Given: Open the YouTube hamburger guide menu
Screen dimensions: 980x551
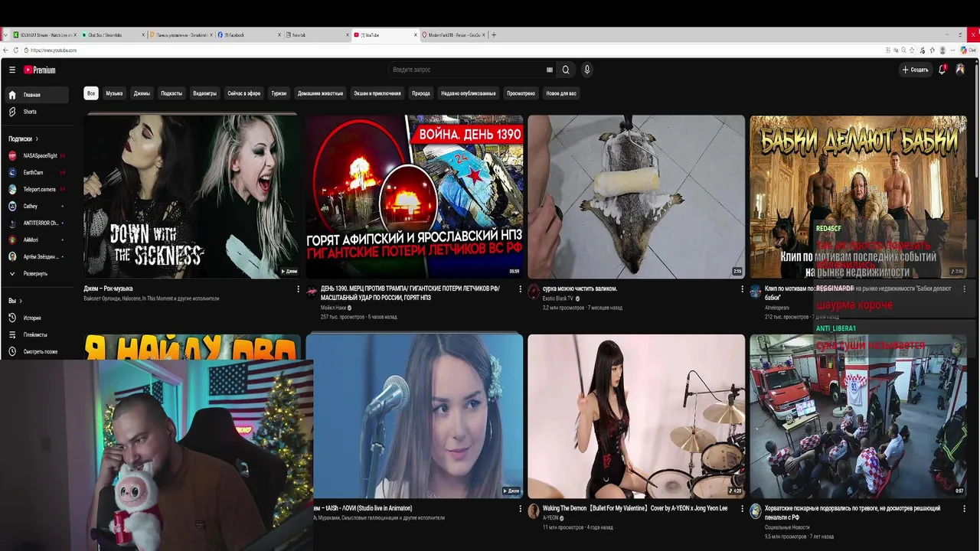Looking at the screenshot, I should tap(12, 70).
